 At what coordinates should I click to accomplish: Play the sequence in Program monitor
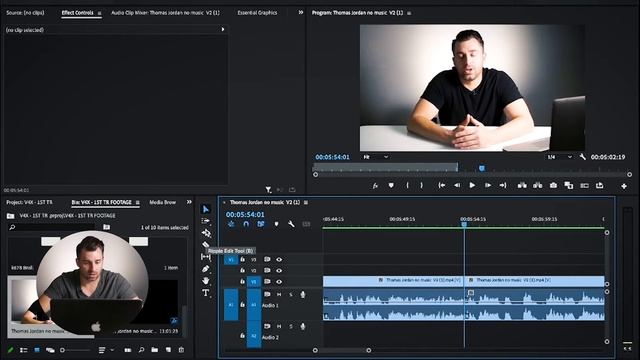point(472,185)
